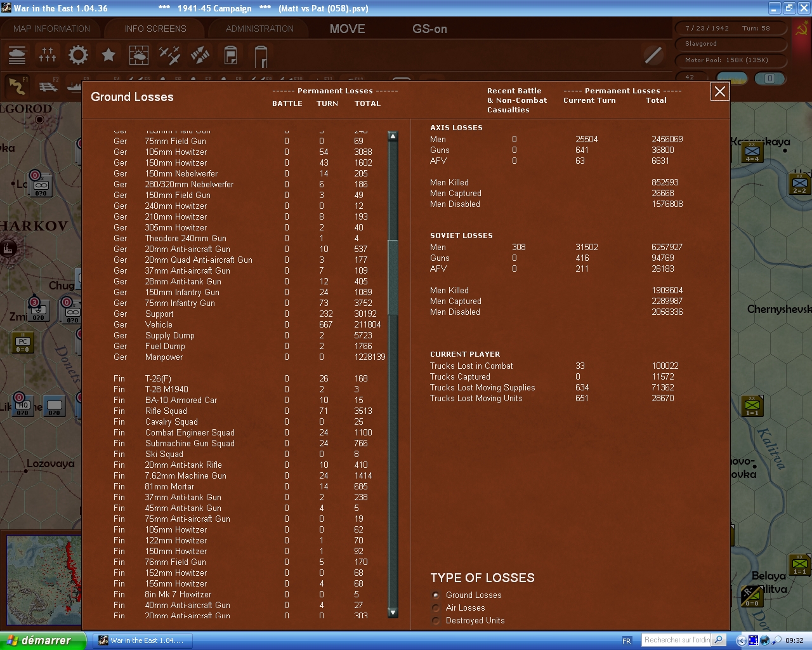
Task: Click the tall document report icon
Action: pos(261,56)
